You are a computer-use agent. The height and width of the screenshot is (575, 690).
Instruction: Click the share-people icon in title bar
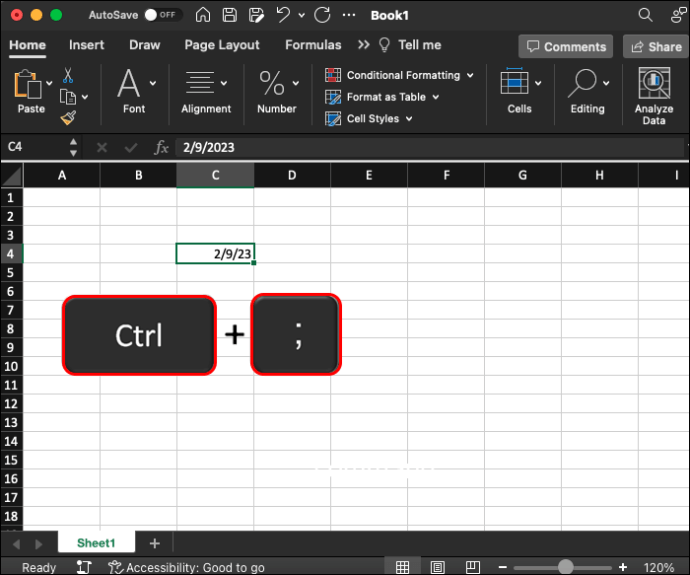tap(678, 15)
